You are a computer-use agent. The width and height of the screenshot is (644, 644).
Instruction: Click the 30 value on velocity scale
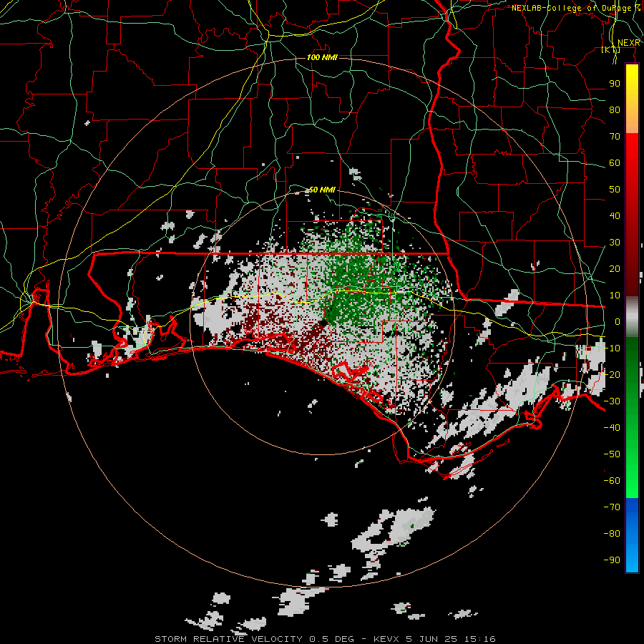click(615, 243)
